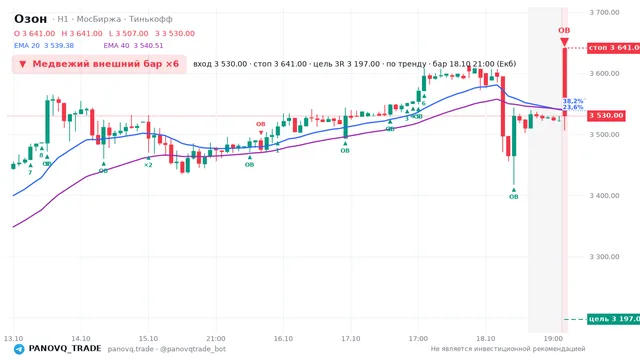640x360 pixels.
Task: Click the 3 700.00 price axis label
Action: tap(604, 13)
